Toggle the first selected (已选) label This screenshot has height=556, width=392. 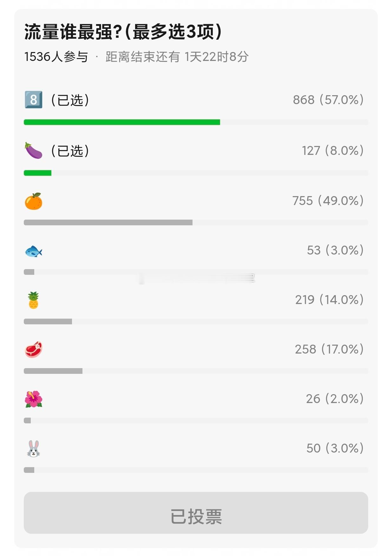[x=70, y=100]
